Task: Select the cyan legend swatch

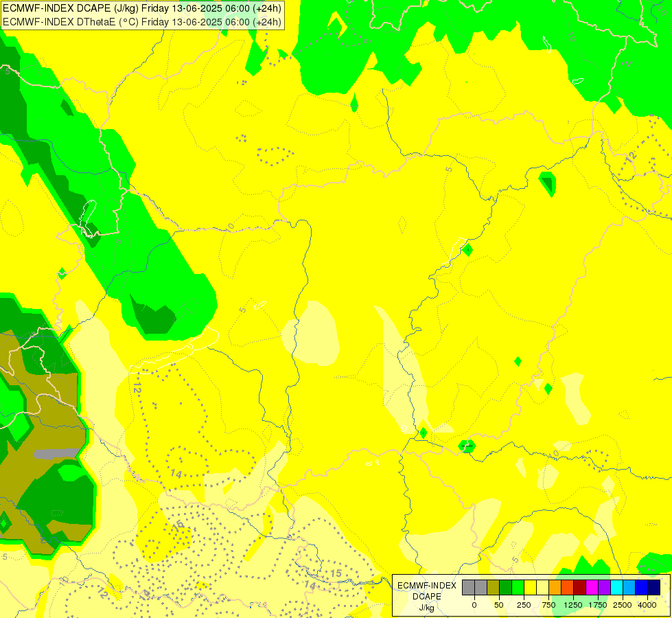Action: (616, 588)
